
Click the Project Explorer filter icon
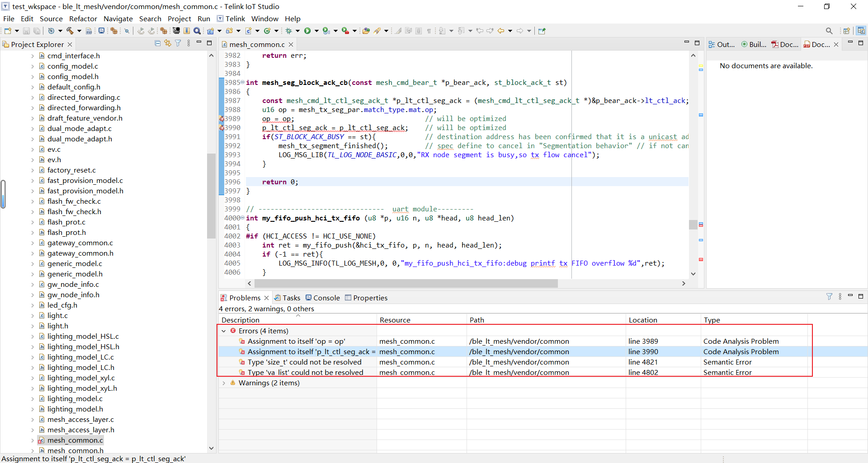pyautogui.click(x=178, y=43)
